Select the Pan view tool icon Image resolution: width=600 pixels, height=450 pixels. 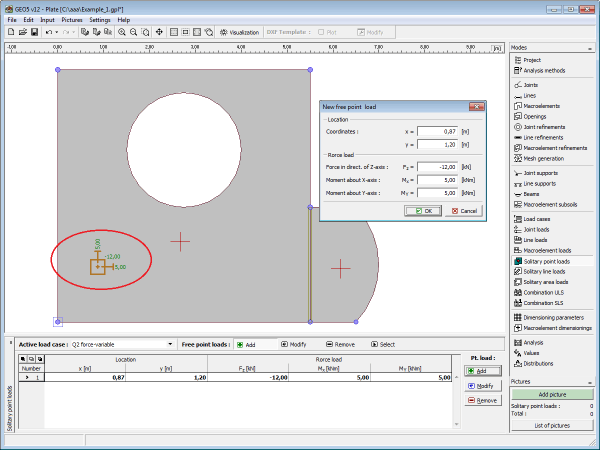coord(159,32)
